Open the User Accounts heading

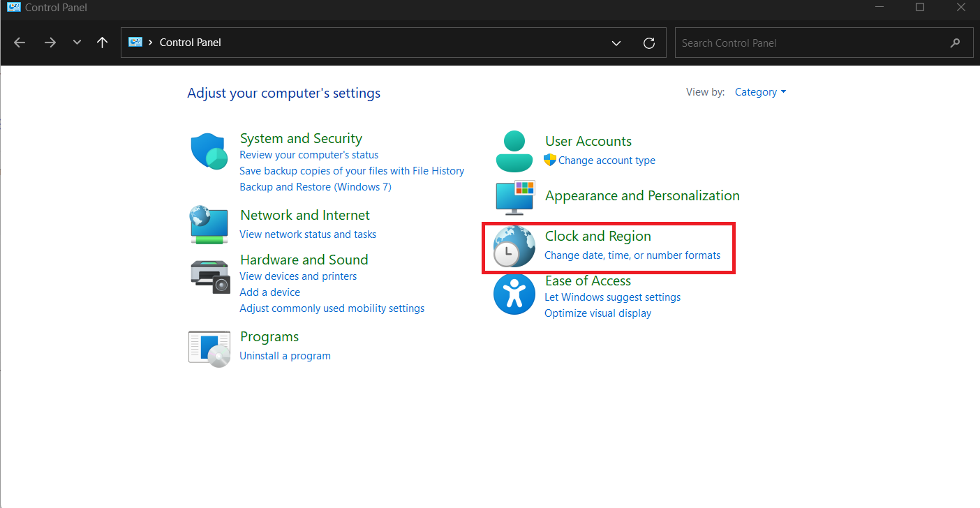coord(588,141)
